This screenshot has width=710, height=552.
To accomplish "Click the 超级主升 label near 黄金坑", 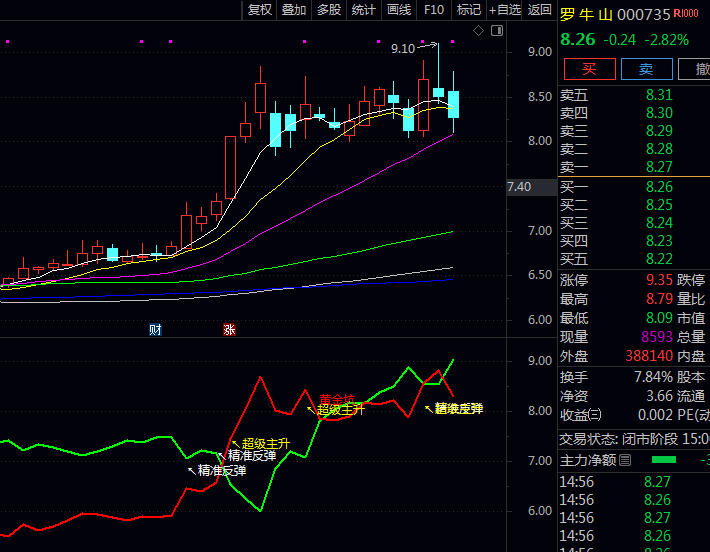I will click(341, 410).
